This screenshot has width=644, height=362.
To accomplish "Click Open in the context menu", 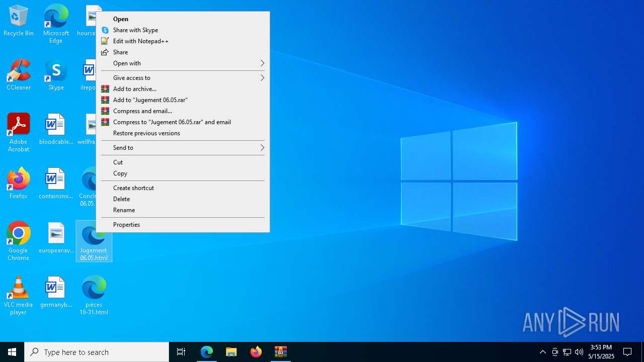I will pyautogui.click(x=183, y=19).
